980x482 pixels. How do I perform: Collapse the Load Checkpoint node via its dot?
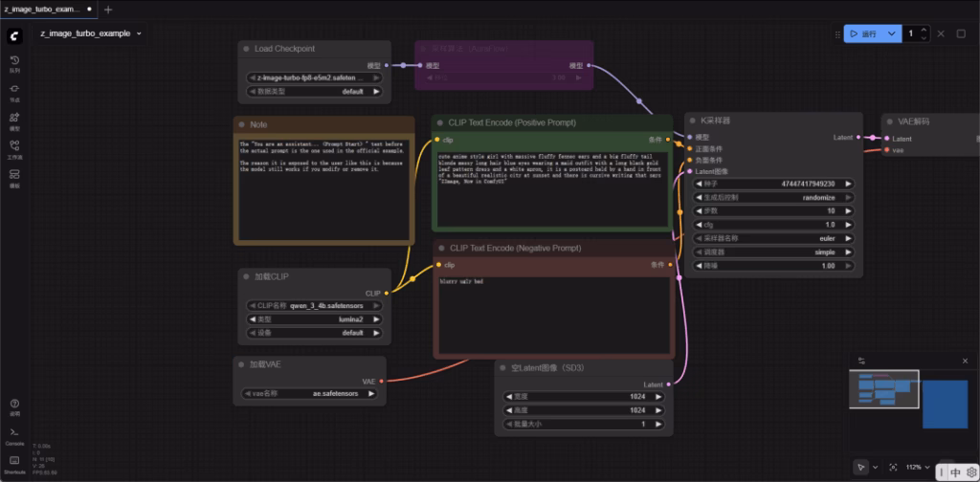coord(247,49)
